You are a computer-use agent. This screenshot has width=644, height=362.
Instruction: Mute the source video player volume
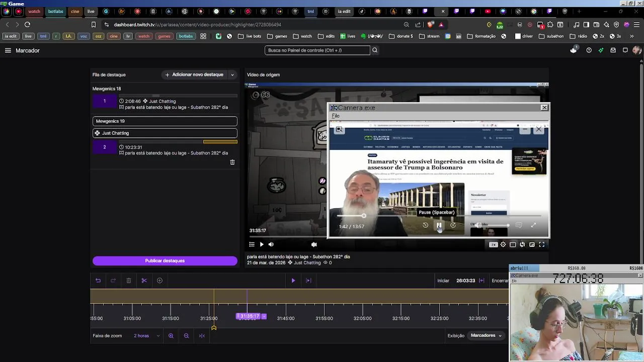pyautogui.click(x=271, y=244)
